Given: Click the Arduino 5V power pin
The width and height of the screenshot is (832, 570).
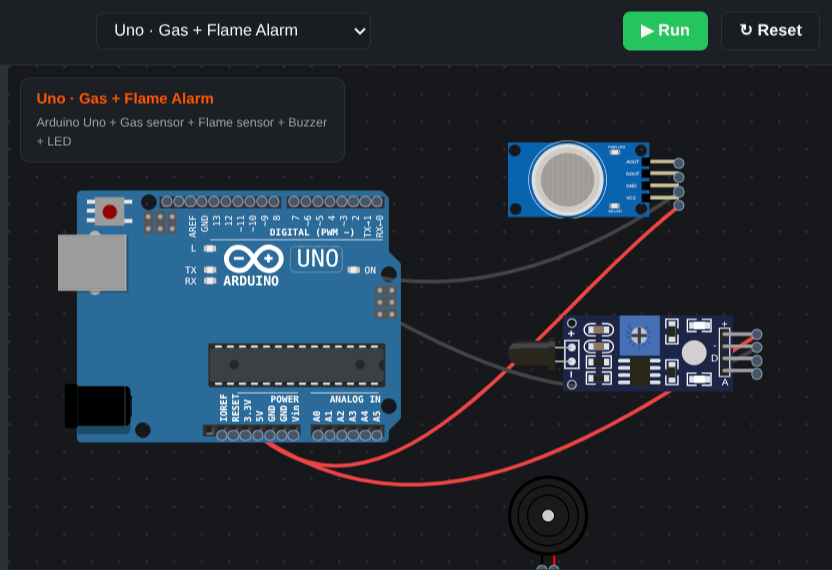Looking at the screenshot, I should (258, 435).
